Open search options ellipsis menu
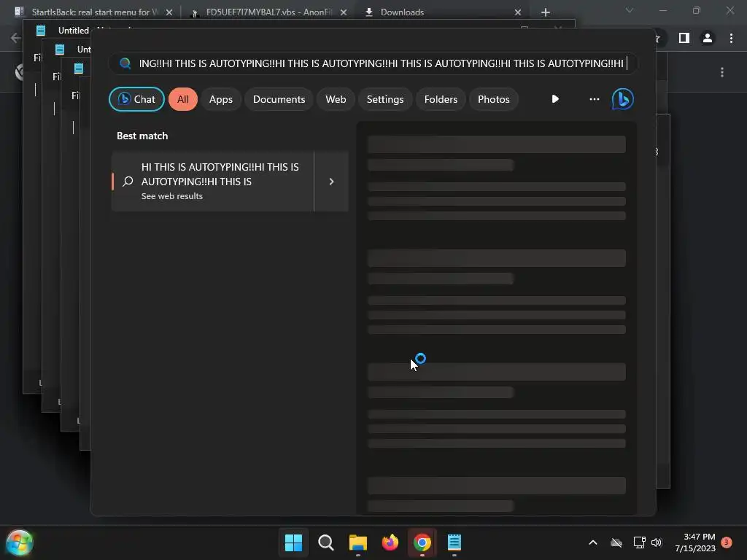This screenshot has width=747, height=560. [x=594, y=99]
